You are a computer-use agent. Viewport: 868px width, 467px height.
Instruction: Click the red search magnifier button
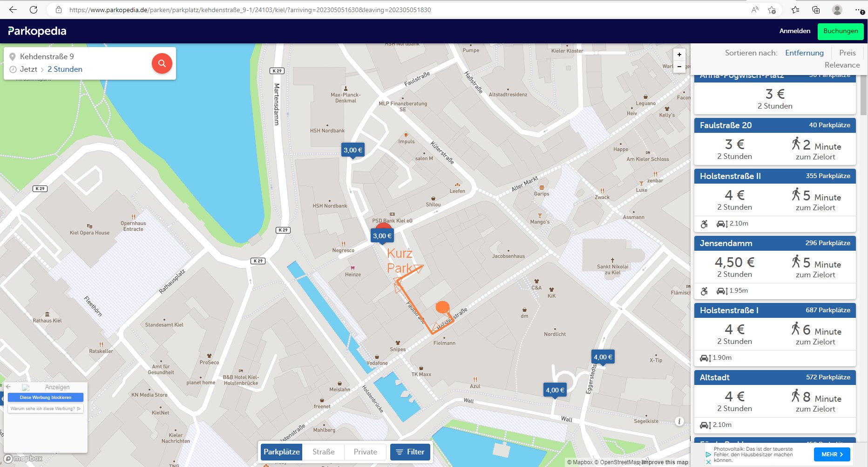162,63
